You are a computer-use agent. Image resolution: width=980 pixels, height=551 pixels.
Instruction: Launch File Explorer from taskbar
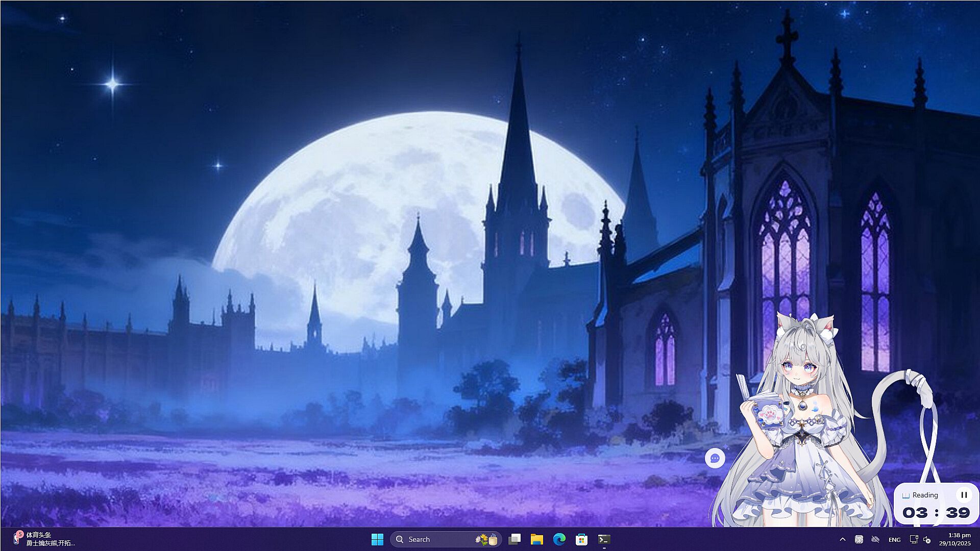click(536, 539)
